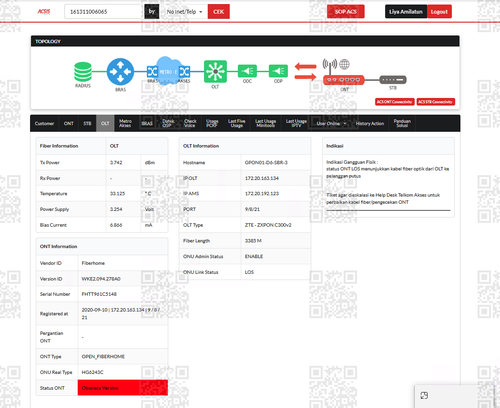Switch to the Customer tab

point(44,123)
